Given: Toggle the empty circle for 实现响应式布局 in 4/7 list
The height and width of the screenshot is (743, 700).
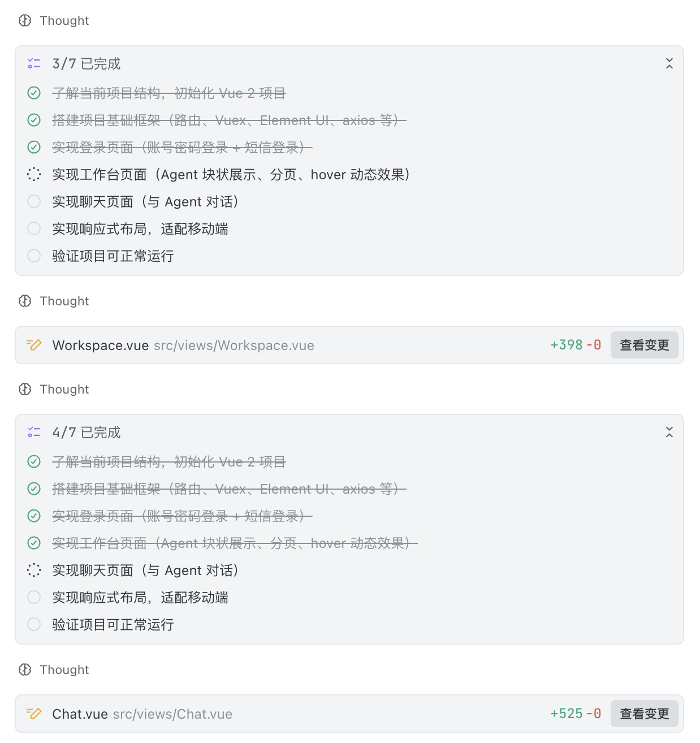Looking at the screenshot, I should [x=34, y=598].
